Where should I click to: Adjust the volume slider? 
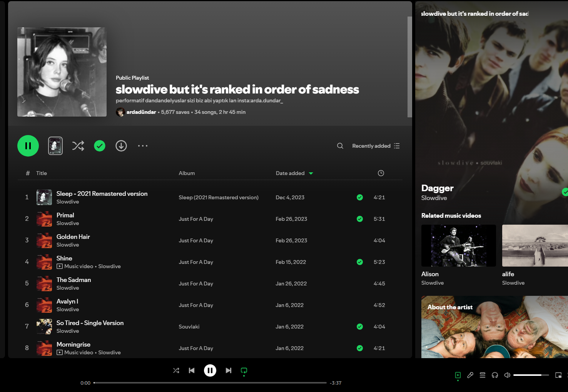click(531, 375)
